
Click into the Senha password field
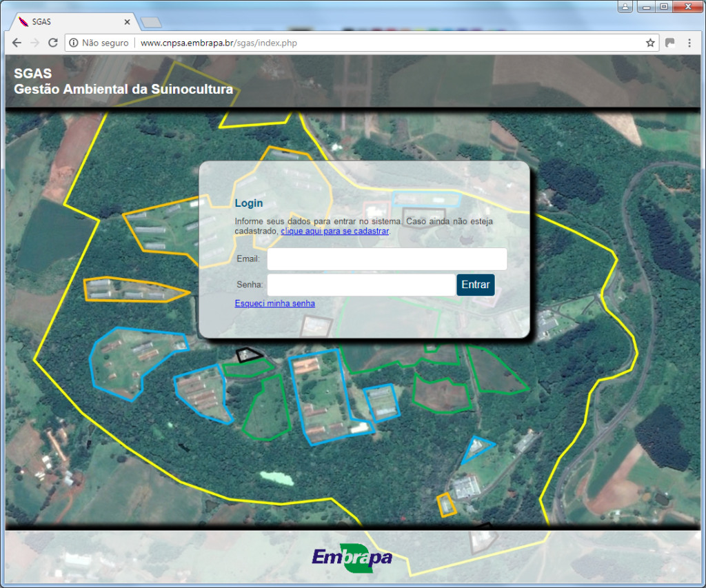pyautogui.click(x=361, y=285)
